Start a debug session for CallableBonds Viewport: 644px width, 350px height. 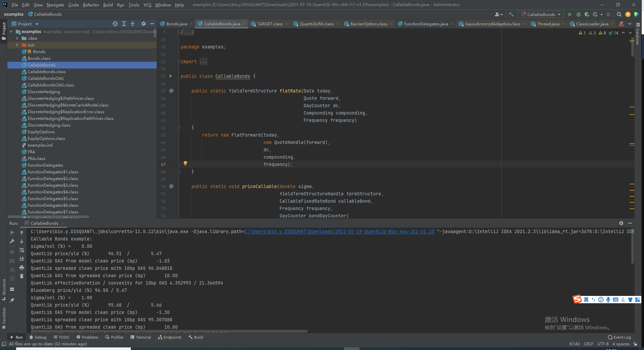click(578, 14)
